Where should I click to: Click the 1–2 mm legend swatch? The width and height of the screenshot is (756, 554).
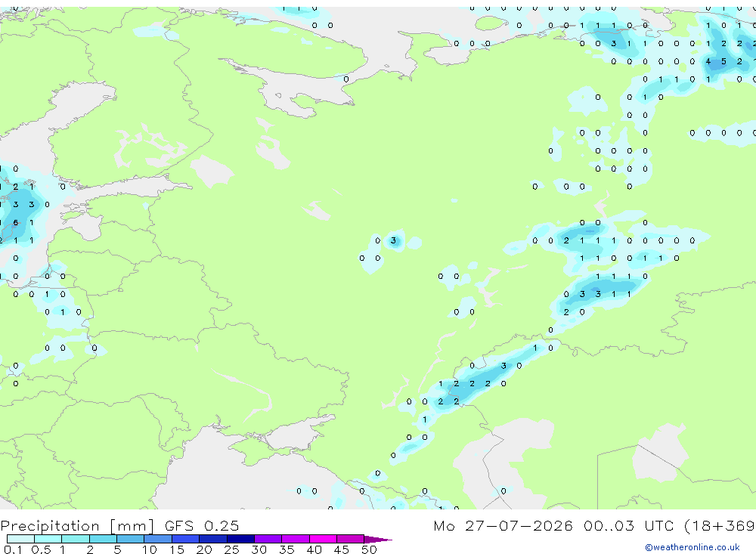click(x=76, y=539)
